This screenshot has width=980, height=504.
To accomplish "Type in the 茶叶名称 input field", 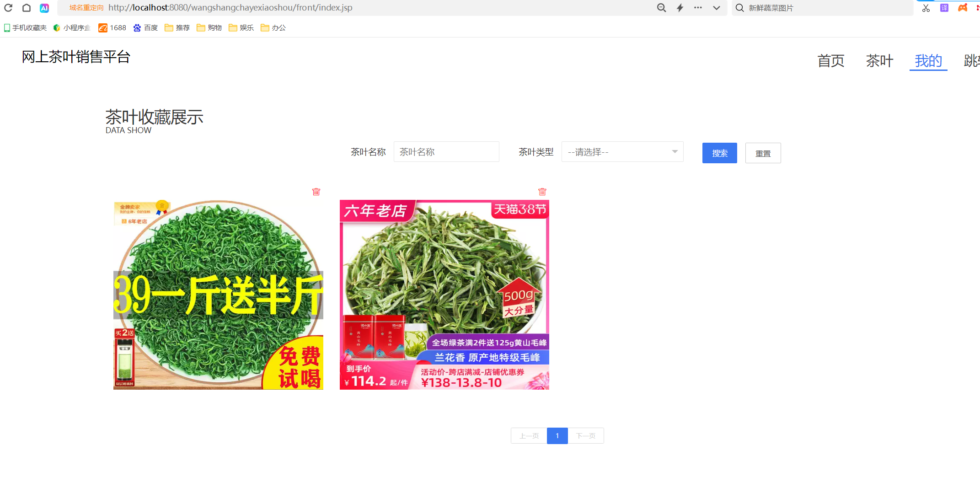I will coord(446,151).
